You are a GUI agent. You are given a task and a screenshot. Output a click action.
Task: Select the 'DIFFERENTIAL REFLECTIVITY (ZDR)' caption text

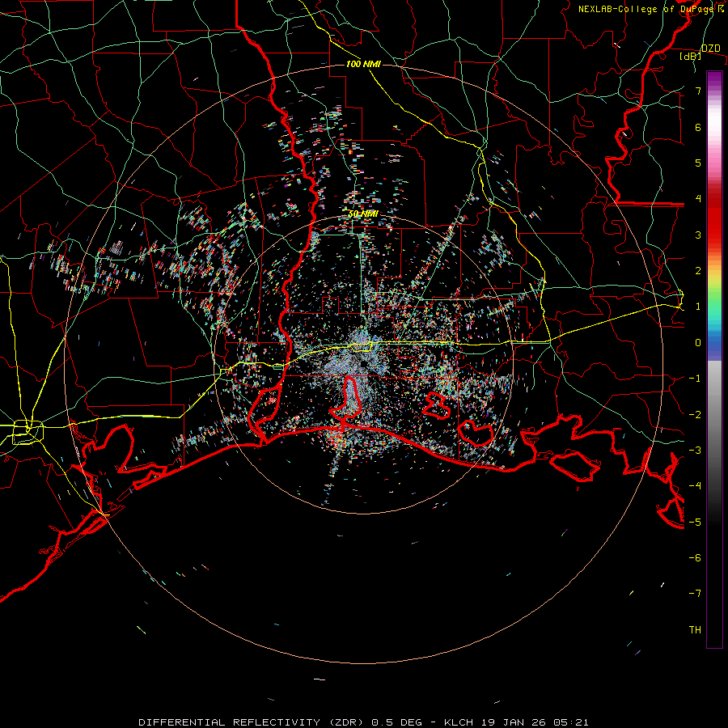tap(252, 722)
